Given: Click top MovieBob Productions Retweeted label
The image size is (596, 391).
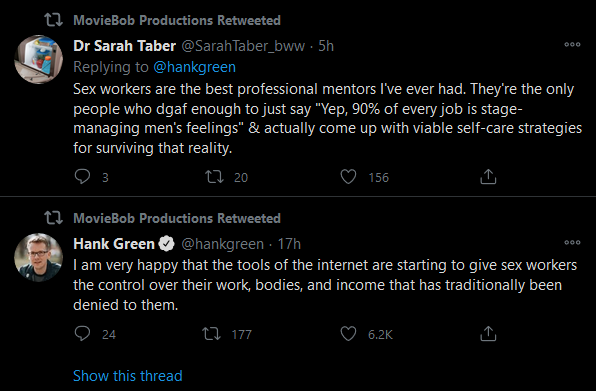Looking at the screenshot, I should [x=177, y=20].
